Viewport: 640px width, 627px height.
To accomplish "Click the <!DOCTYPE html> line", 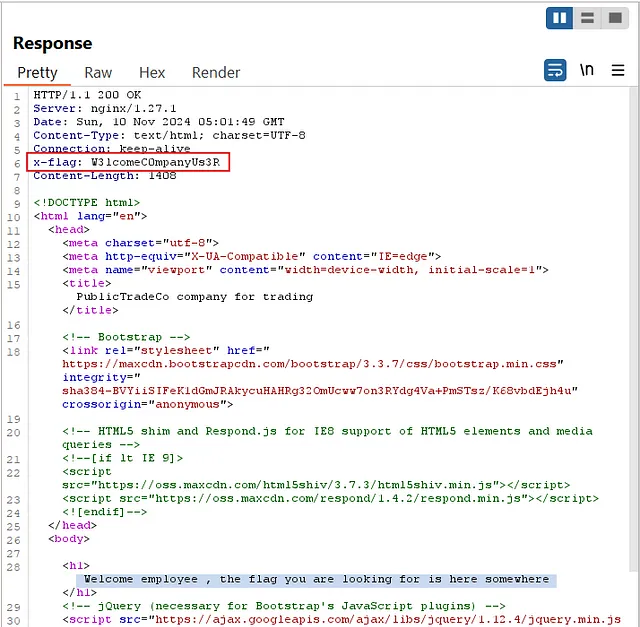I will coord(87,202).
